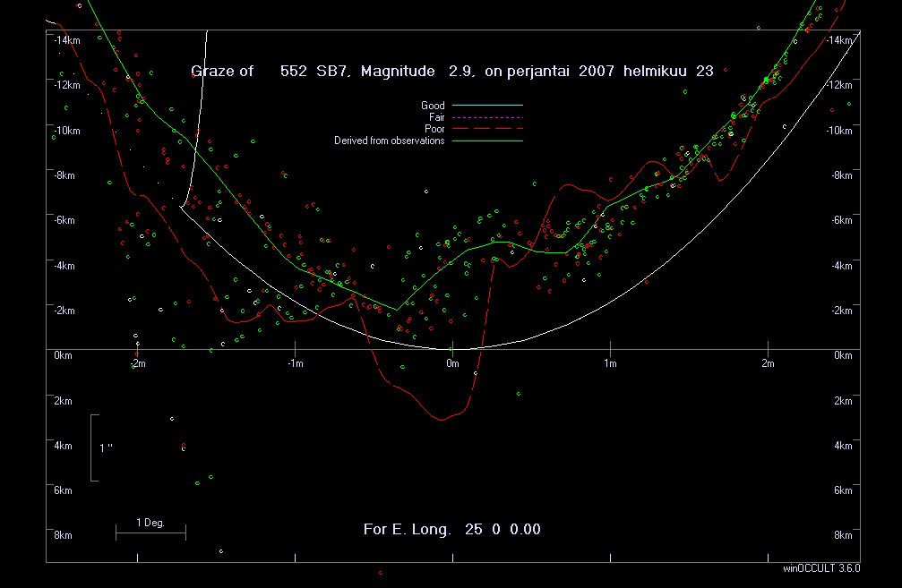Click the red dashed line beside Poor
Viewport: 902px width, 588px height.
[x=487, y=129]
